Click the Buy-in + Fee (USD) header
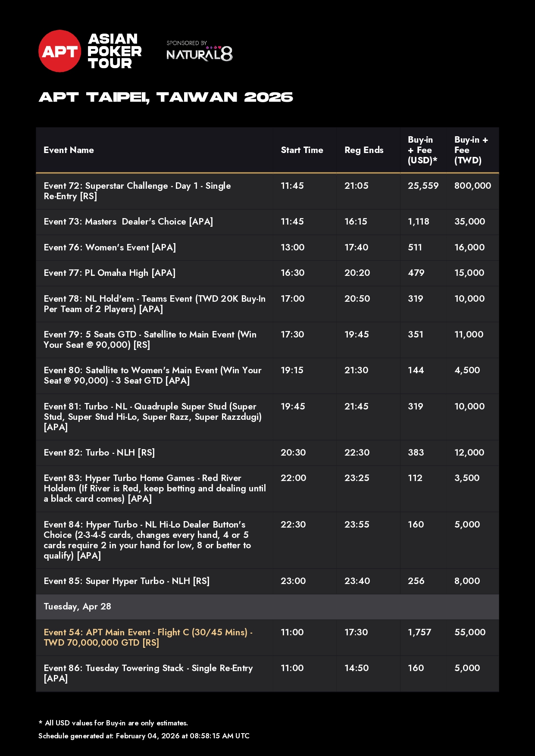Screen dimensions: 535x756 click(422, 150)
